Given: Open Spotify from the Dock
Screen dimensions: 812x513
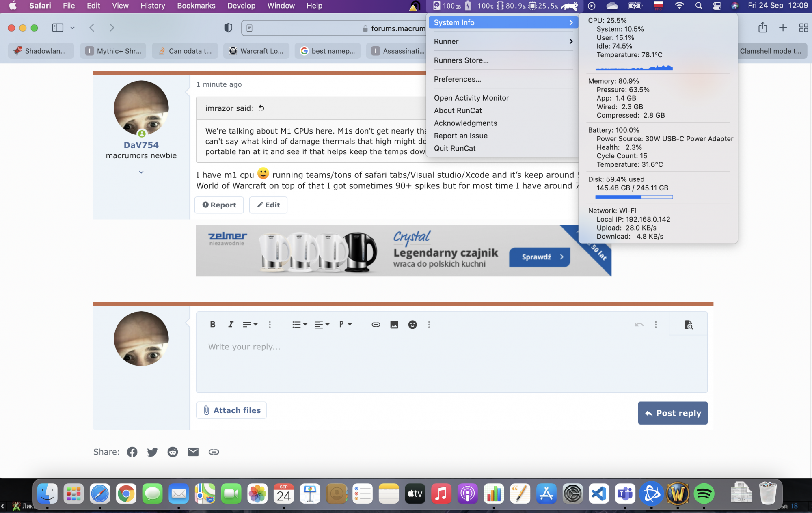Looking at the screenshot, I should click(x=704, y=494).
